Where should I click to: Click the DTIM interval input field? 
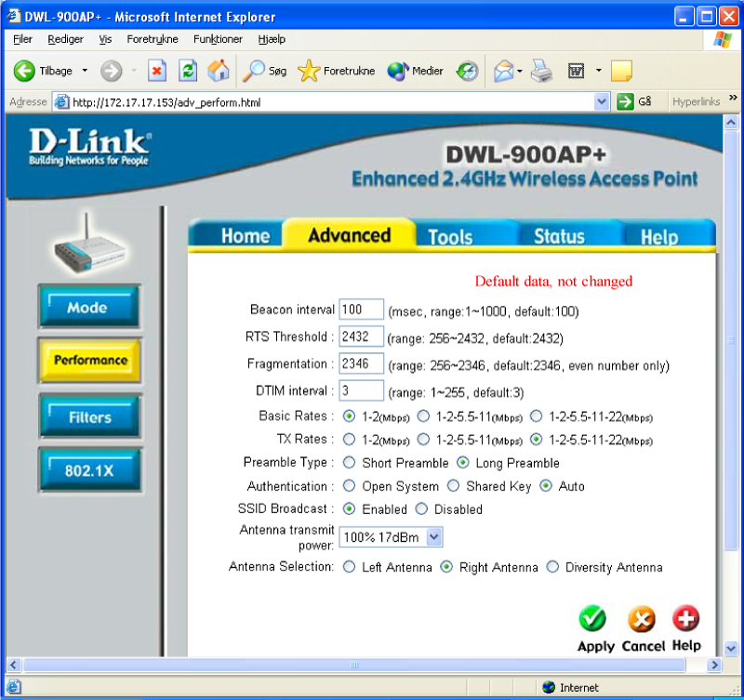coord(361,390)
